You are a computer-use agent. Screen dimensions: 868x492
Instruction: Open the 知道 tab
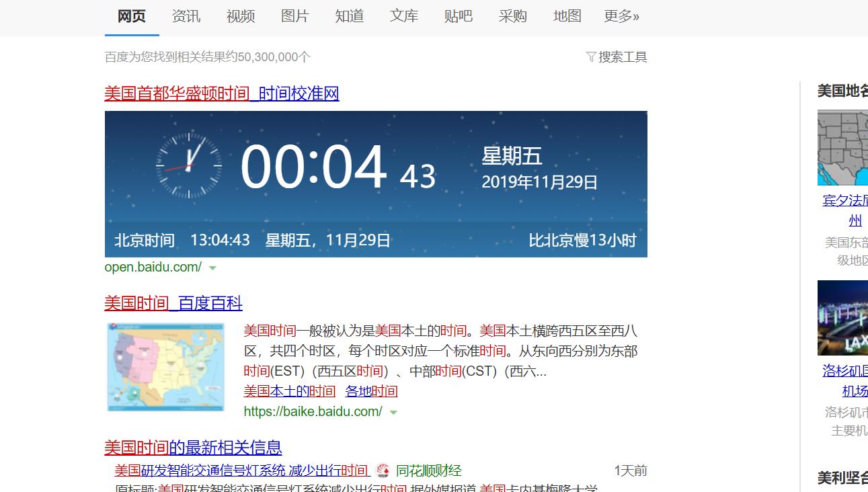coord(349,16)
